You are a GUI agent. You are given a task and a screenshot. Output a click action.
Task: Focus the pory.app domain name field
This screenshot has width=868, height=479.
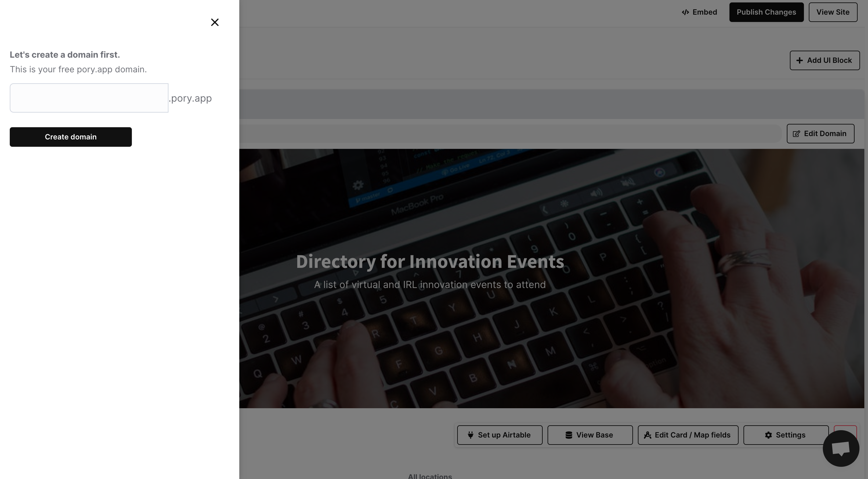coord(89,98)
